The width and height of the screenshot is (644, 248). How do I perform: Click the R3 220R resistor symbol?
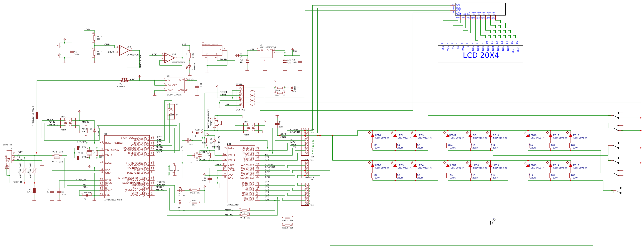373,146
